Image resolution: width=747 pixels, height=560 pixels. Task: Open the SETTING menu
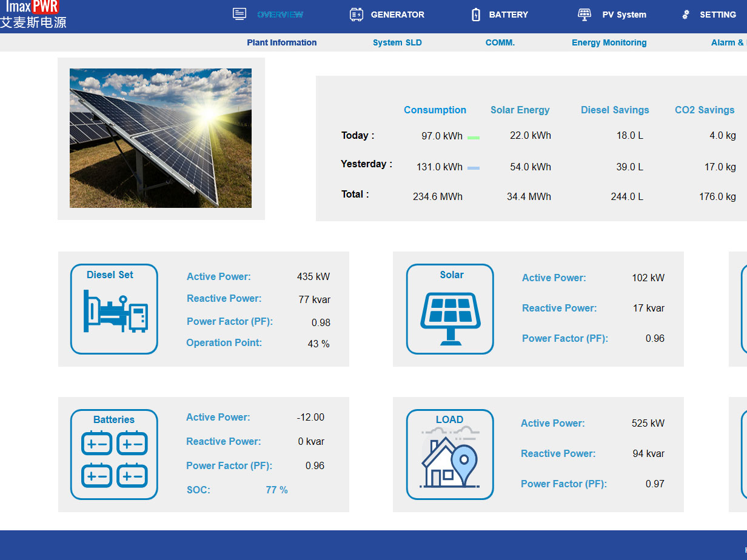coord(717,15)
